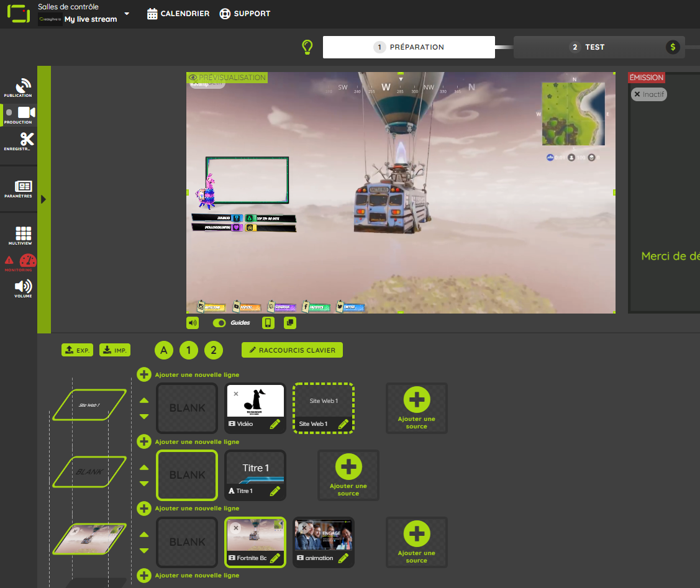Screen dimensions: 700x588
Task: Add a source to the first line
Action: click(x=417, y=408)
